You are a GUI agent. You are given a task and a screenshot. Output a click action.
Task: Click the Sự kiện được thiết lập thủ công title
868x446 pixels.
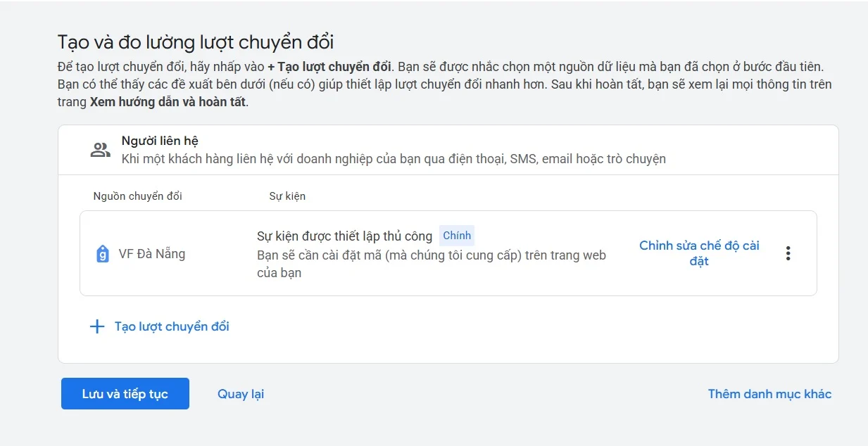(344, 236)
